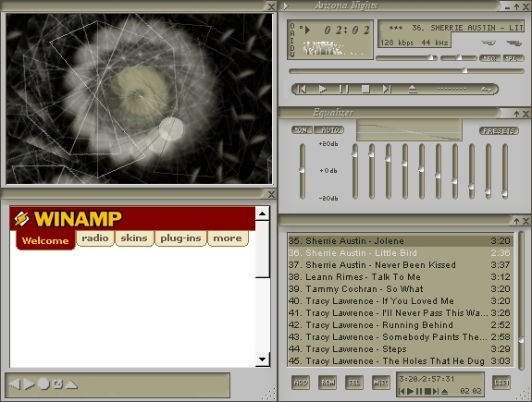Click the minibrowser forward arrow icon

pyautogui.click(x=30, y=384)
